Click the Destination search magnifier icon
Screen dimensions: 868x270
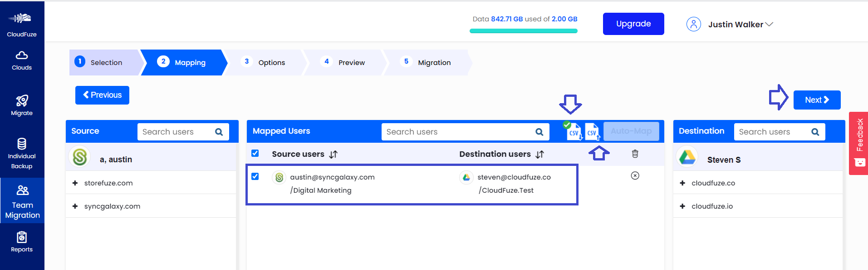coord(815,132)
